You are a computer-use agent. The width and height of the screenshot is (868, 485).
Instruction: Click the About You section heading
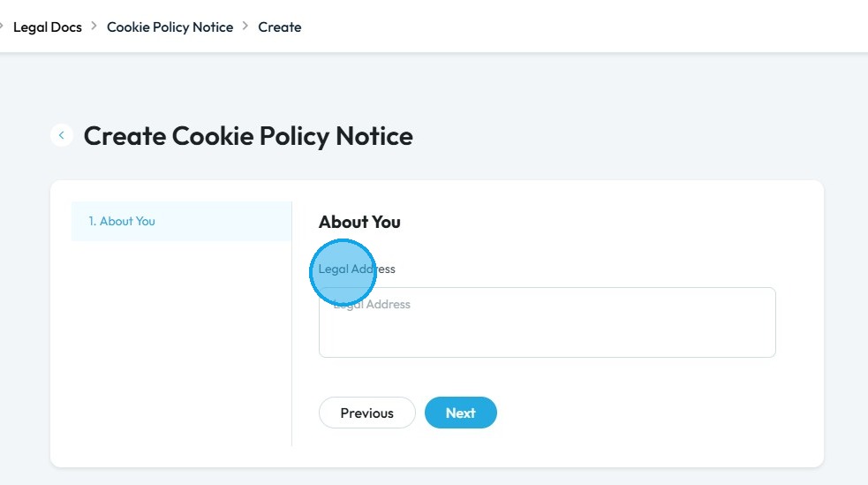pyautogui.click(x=359, y=222)
